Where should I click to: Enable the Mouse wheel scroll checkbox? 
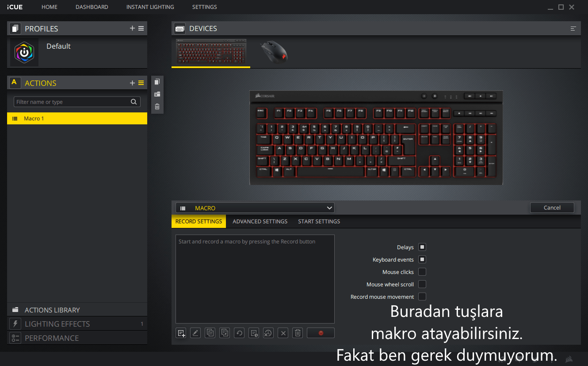coord(422,284)
